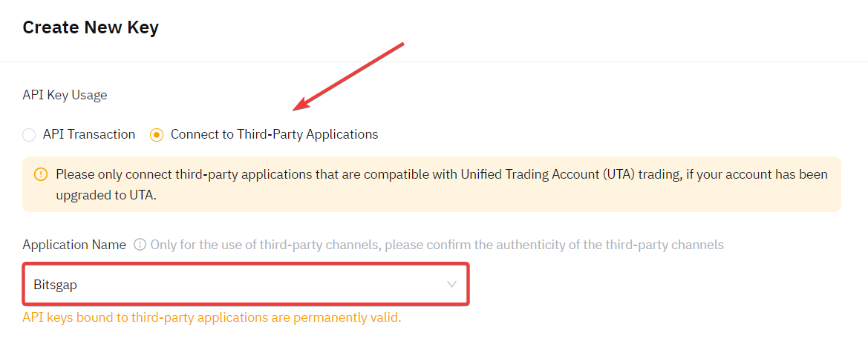Click the orange "permanently valid" note
The image size is (868, 347).
(x=212, y=318)
